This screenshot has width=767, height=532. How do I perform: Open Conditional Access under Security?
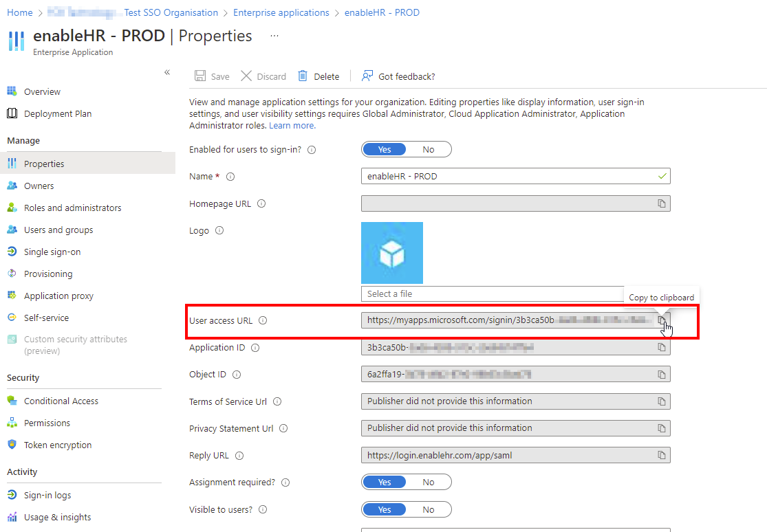tap(61, 401)
